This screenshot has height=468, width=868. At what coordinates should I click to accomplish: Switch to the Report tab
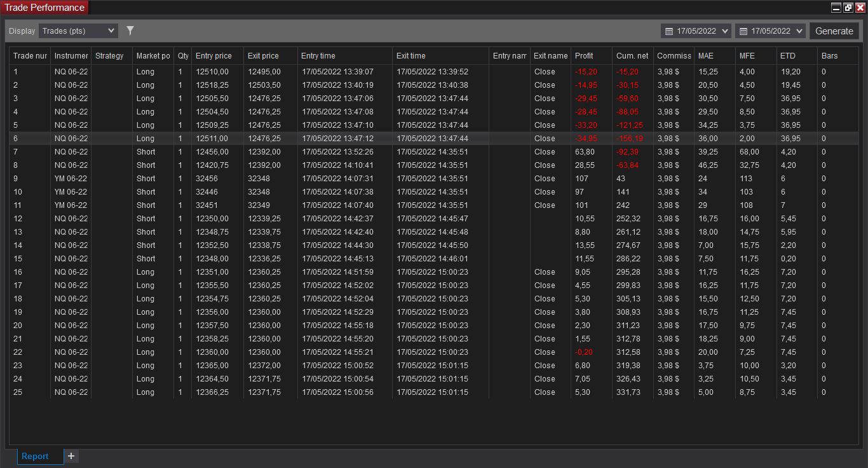35,456
